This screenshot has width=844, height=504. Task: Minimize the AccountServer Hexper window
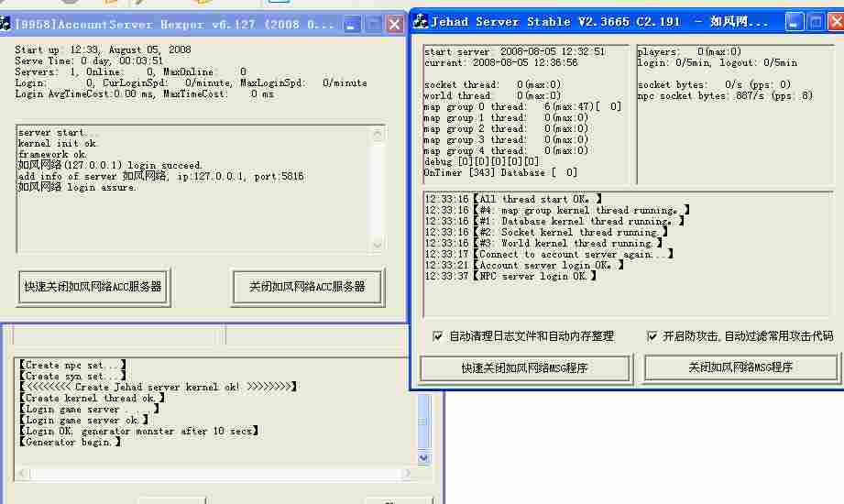pos(351,24)
